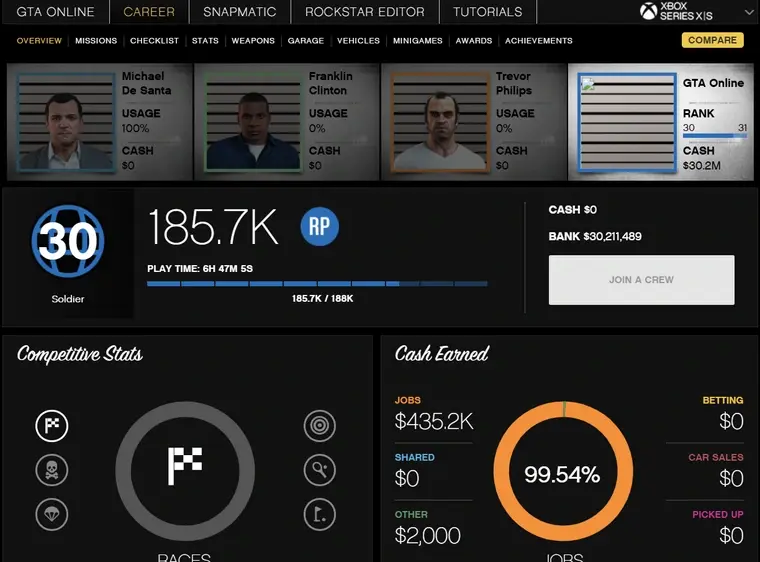Open the GTA Online top tab
The image size is (760, 562).
[55, 12]
